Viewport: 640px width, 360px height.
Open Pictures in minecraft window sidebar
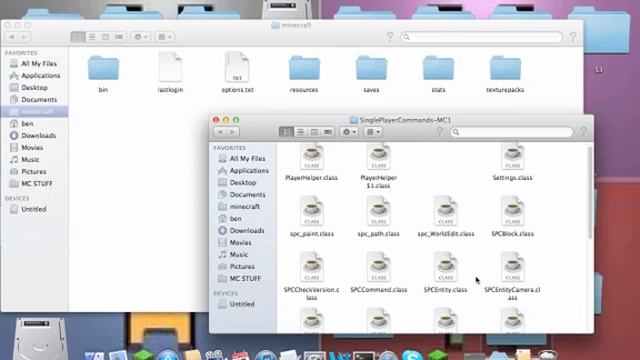pos(34,171)
